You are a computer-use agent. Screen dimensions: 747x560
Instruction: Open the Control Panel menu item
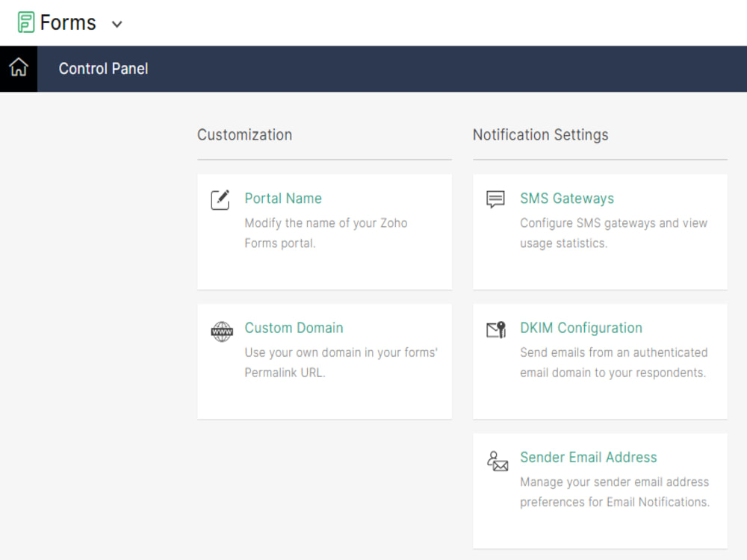click(103, 68)
